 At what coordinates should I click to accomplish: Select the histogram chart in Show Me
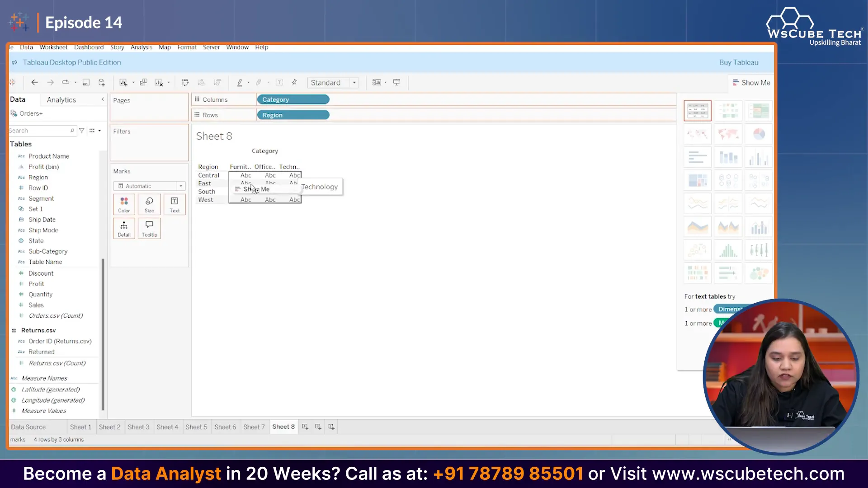click(728, 250)
